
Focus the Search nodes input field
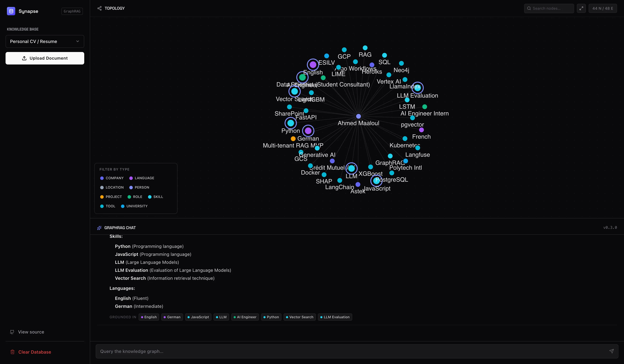click(x=549, y=8)
